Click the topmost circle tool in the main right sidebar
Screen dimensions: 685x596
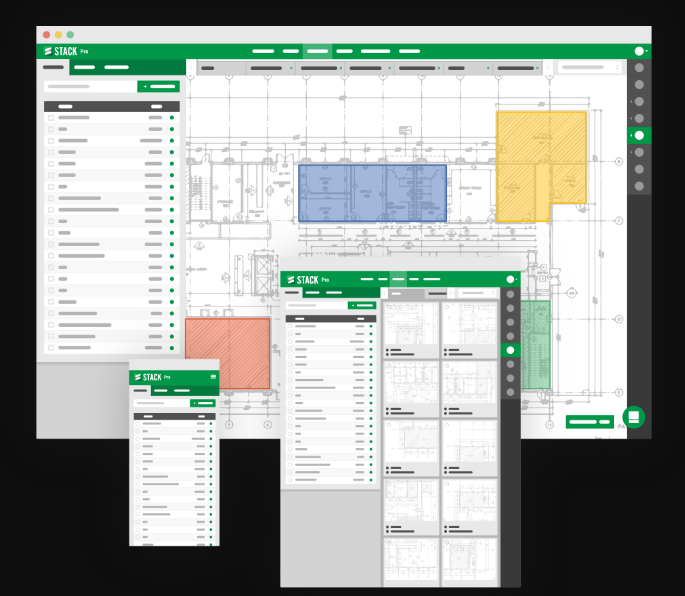(639, 68)
